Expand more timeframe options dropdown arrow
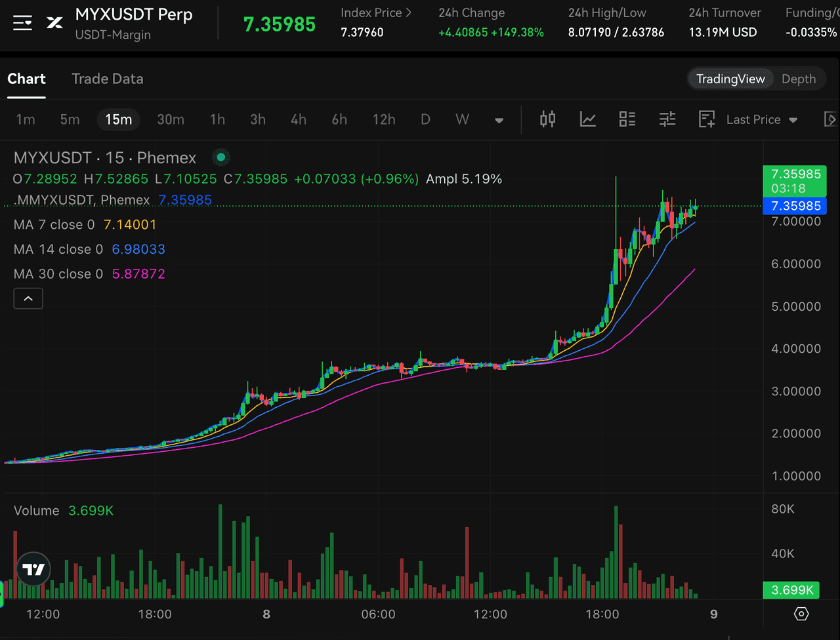The width and height of the screenshot is (840, 640). 499,121
